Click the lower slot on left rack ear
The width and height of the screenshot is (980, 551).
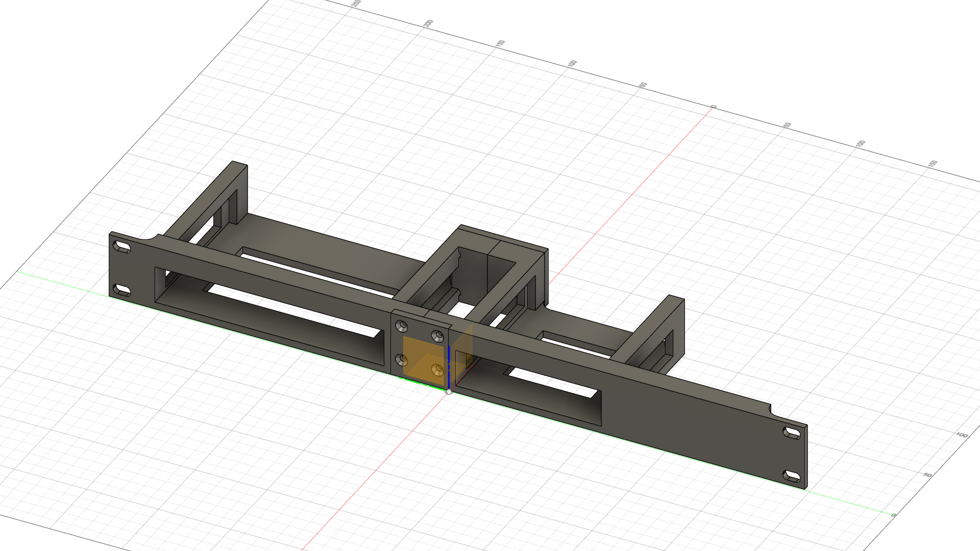pyautogui.click(x=121, y=291)
